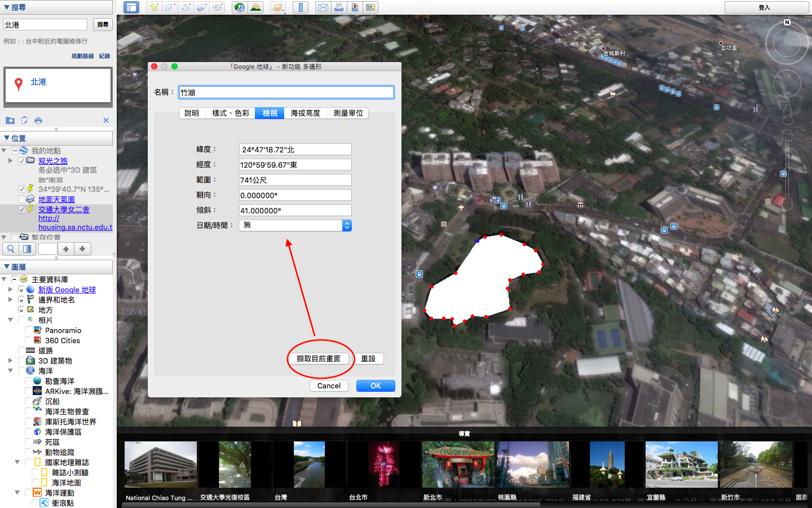Screen dimensions: 812x508
Task: Copy search results to clipboard icon
Action: pyautogui.click(x=24, y=120)
